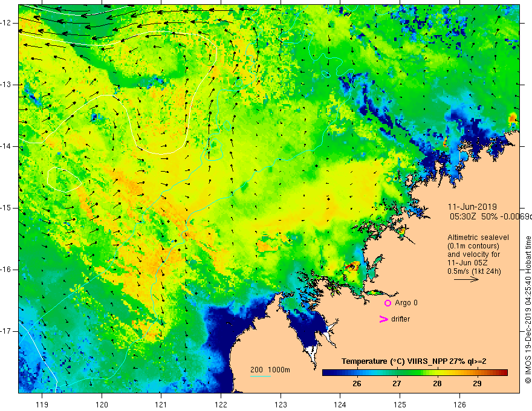Click the '11-Jun-2019' date label
The width and height of the screenshot is (532, 411).
click(x=472, y=207)
